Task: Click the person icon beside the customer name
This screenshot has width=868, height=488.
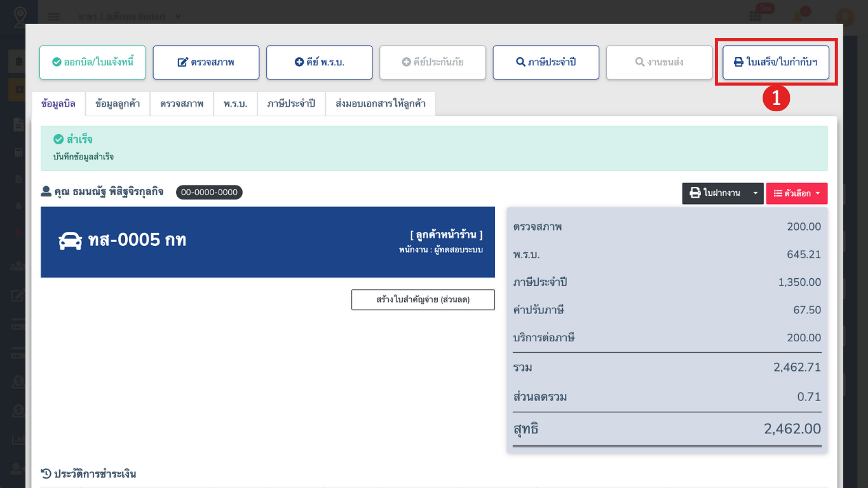Action: 46,191
